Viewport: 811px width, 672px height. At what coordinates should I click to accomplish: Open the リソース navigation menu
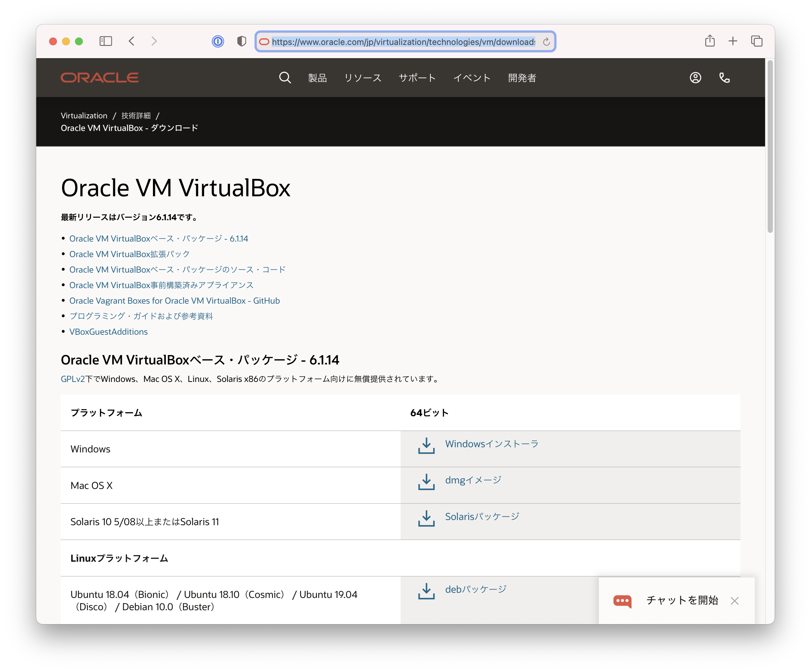pos(362,78)
